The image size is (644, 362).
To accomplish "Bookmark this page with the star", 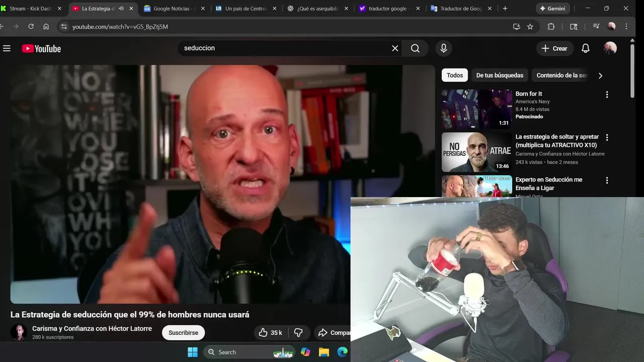I will 530,27.
